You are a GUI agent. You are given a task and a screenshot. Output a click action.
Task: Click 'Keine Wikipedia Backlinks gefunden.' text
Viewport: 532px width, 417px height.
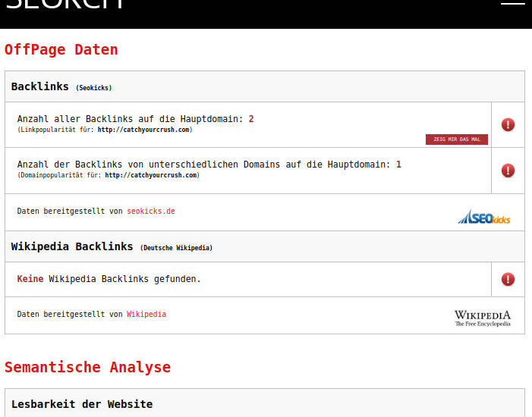[x=109, y=279]
